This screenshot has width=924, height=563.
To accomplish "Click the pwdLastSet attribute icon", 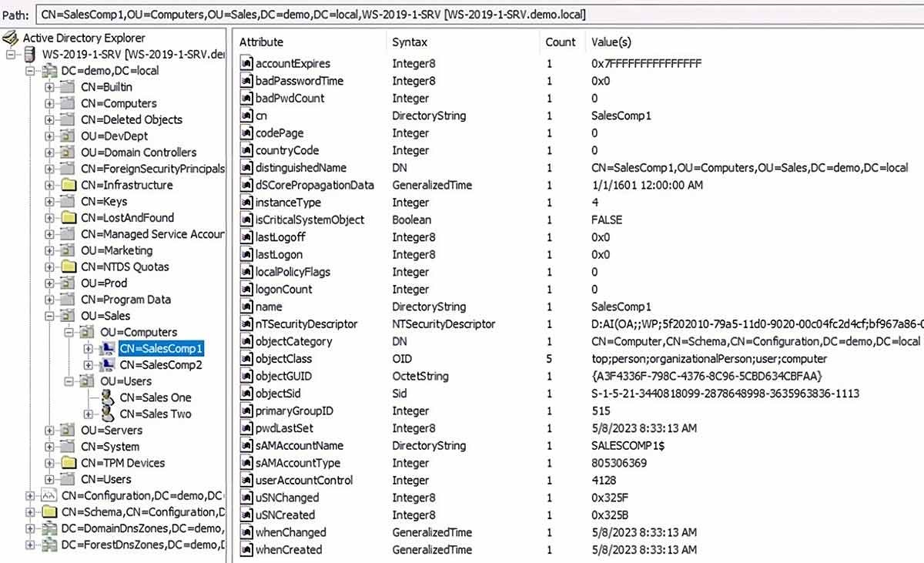I will pyautogui.click(x=246, y=428).
